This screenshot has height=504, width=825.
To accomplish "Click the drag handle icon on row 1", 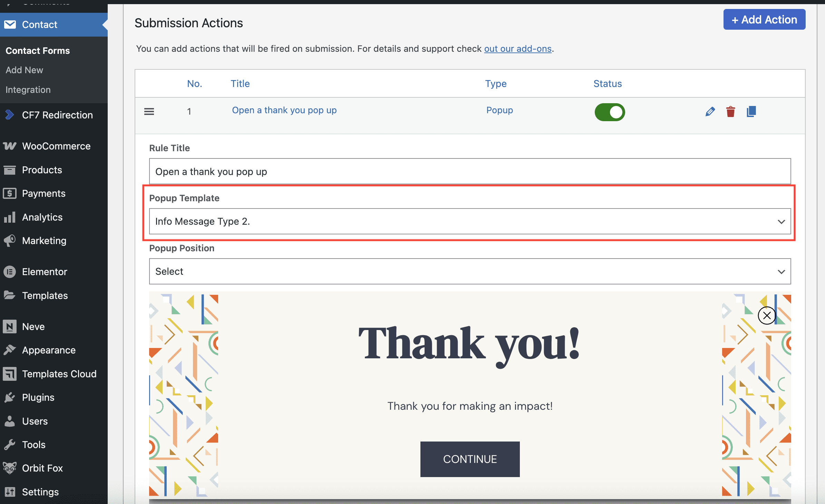I will (x=149, y=112).
